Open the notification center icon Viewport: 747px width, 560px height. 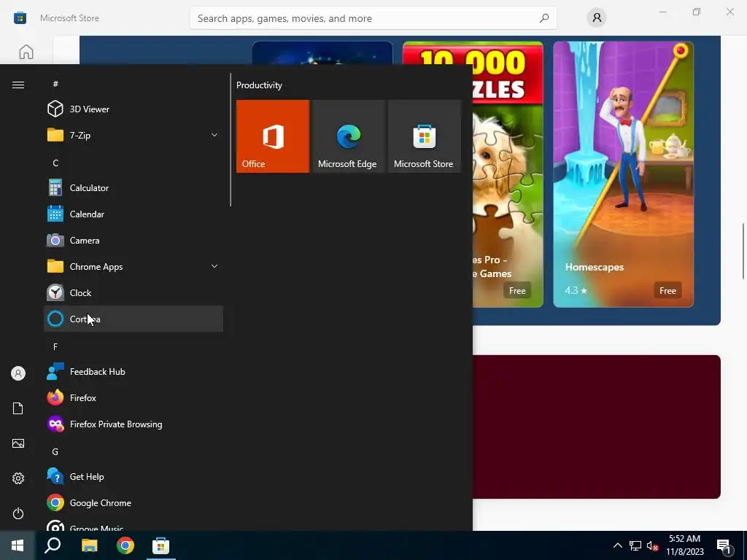click(725, 546)
